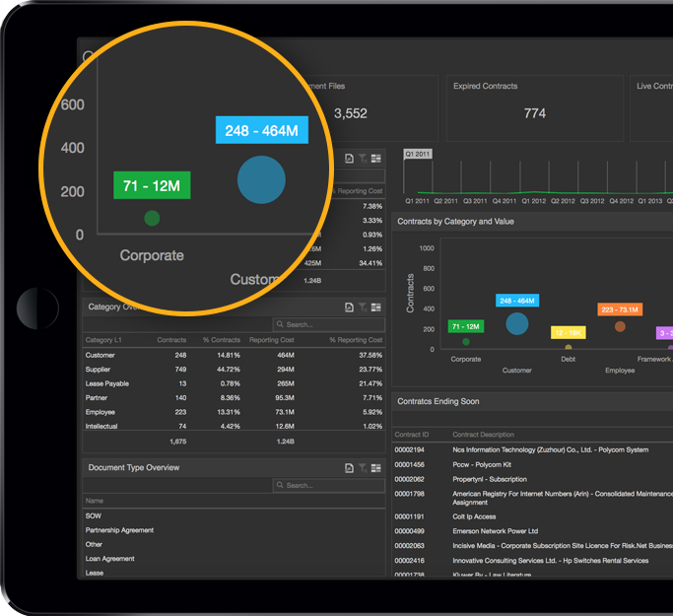Open contract 00000499 Emerson Network Power

tap(533, 531)
